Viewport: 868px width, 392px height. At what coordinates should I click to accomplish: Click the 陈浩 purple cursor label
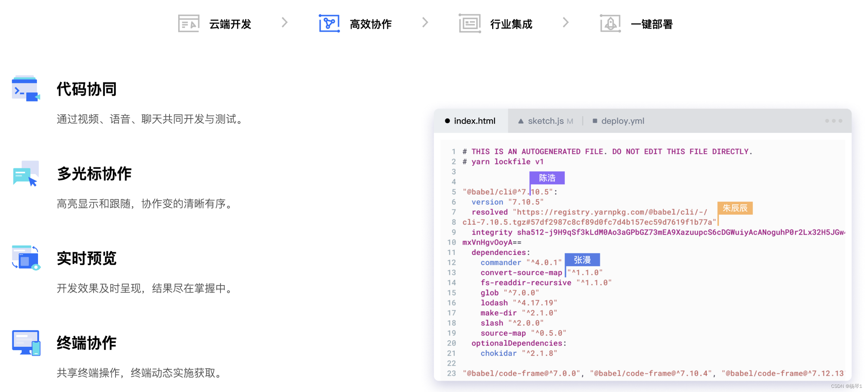(x=547, y=178)
